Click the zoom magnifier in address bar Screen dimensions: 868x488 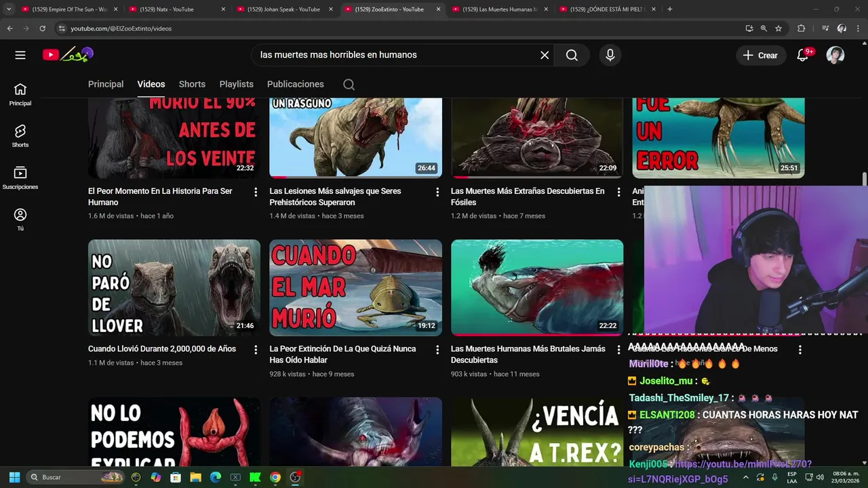tap(764, 28)
